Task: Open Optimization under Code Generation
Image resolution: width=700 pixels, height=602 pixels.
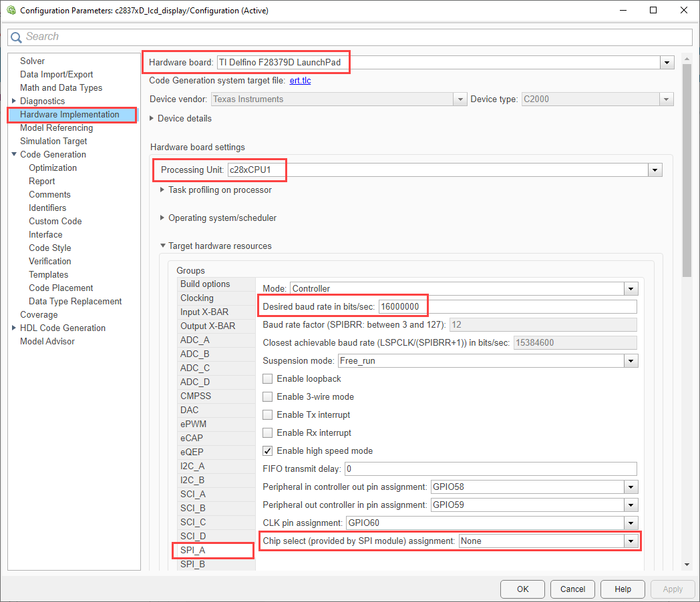Action: pos(53,168)
